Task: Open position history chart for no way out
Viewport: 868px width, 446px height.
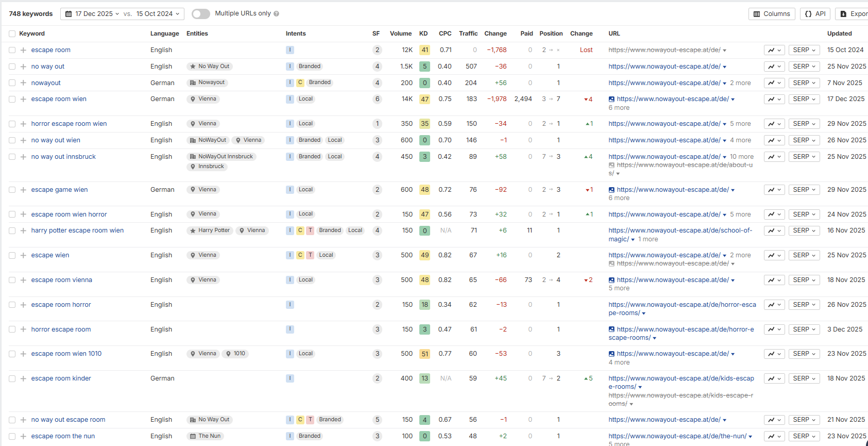Action: tap(774, 67)
